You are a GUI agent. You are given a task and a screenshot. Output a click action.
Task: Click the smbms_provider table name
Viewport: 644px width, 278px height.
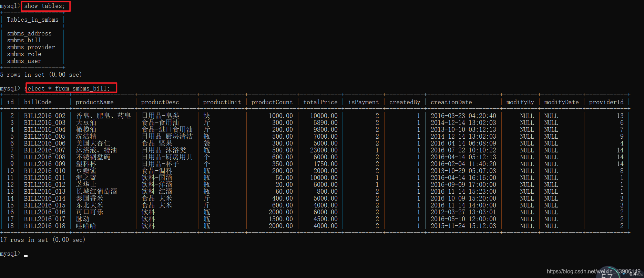click(31, 47)
